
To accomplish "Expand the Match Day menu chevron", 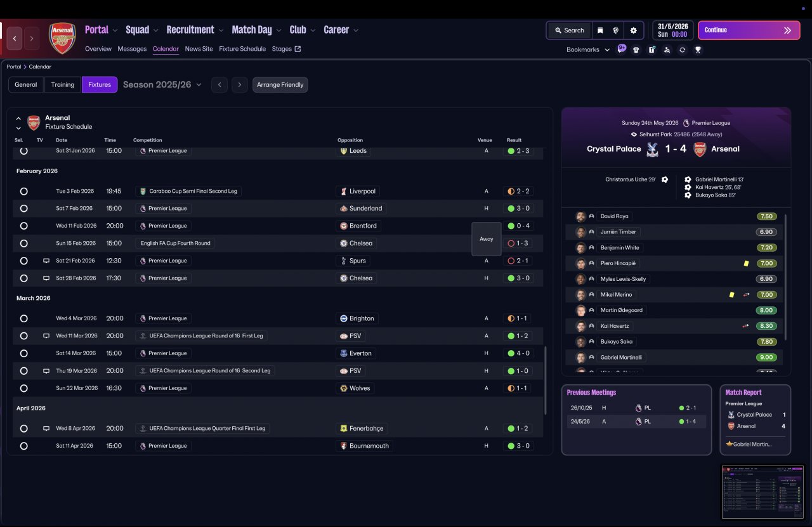I will [278, 30].
